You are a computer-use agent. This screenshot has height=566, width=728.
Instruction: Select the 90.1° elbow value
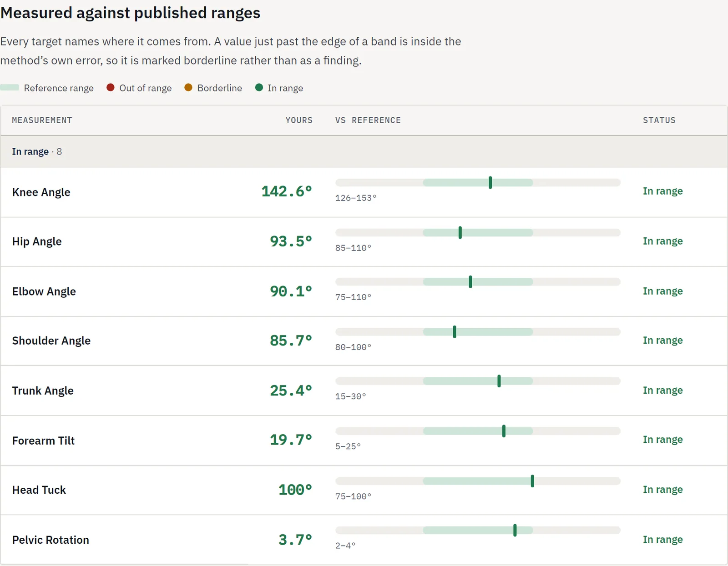(x=291, y=291)
